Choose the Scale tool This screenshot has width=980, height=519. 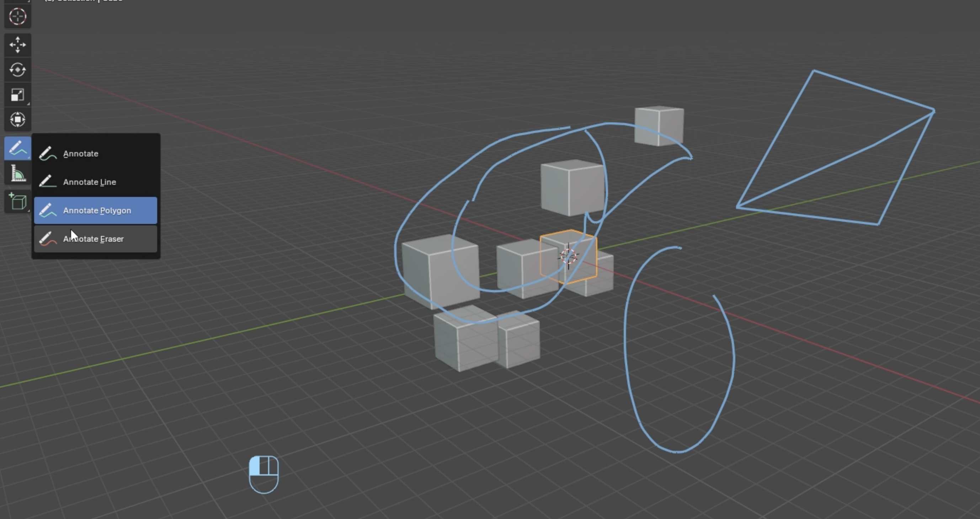pyautogui.click(x=17, y=95)
